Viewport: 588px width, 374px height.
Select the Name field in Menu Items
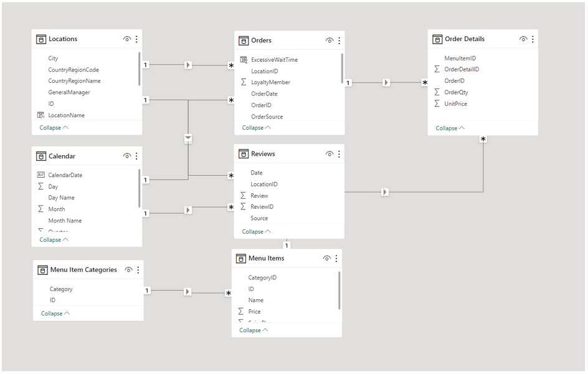click(x=256, y=300)
